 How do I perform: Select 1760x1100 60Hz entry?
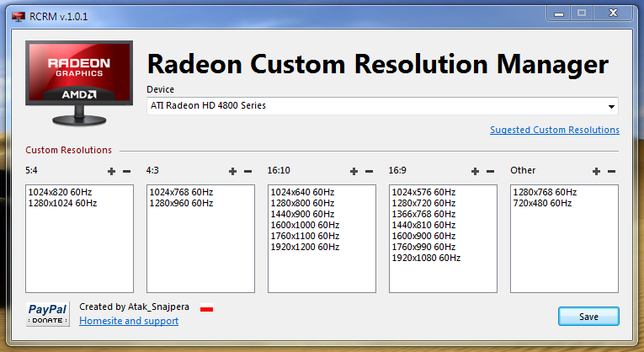pyautogui.click(x=305, y=236)
